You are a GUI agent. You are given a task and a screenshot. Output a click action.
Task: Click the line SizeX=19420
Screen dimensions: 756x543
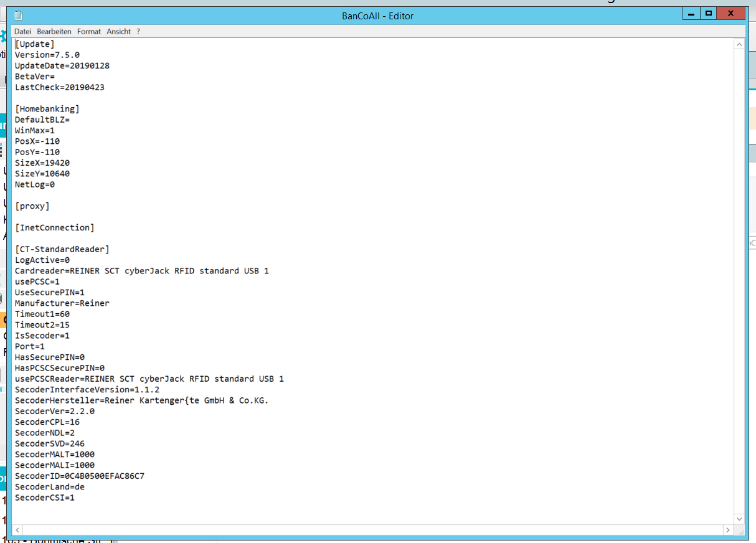pyautogui.click(x=42, y=163)
